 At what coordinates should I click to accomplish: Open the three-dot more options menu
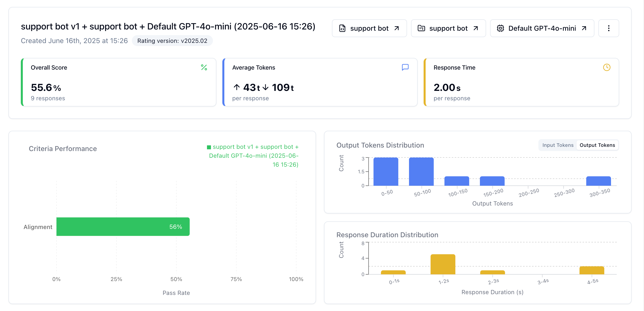[609, 28]
